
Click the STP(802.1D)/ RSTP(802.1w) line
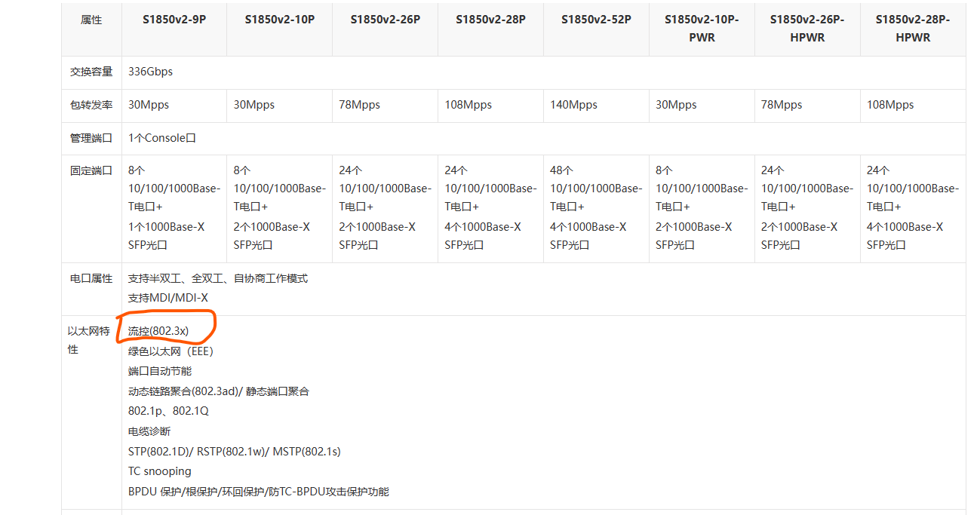pos(234,452)
